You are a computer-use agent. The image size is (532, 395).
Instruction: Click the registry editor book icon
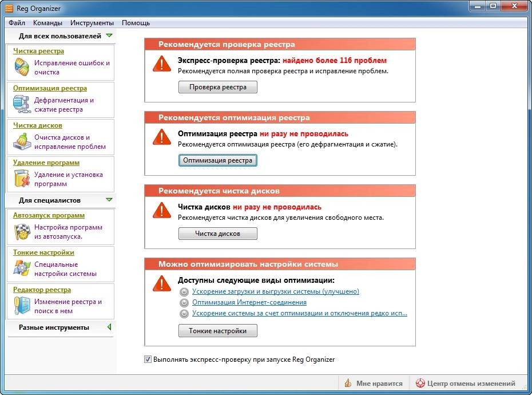pos(22,305)
